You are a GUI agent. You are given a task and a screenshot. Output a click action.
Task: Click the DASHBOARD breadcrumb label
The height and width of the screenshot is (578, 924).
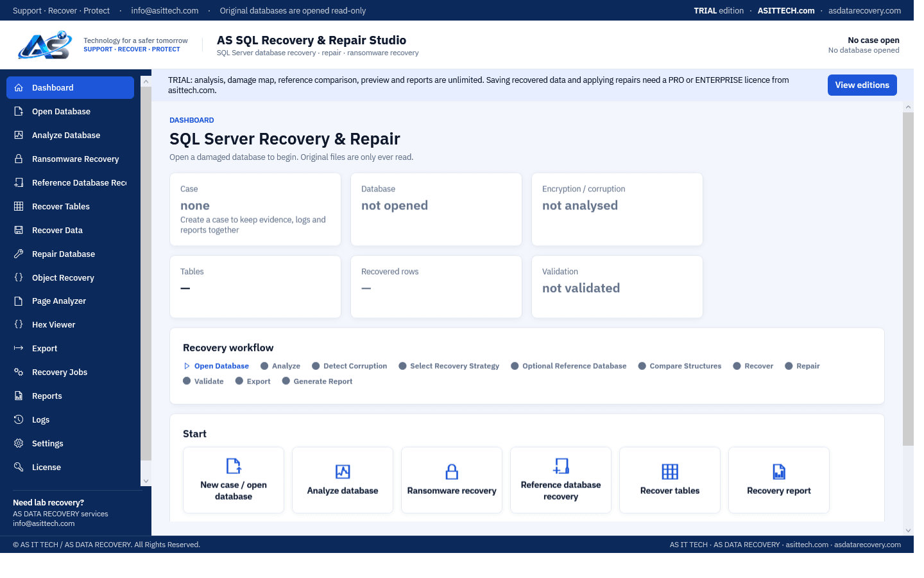click(192, 120)
